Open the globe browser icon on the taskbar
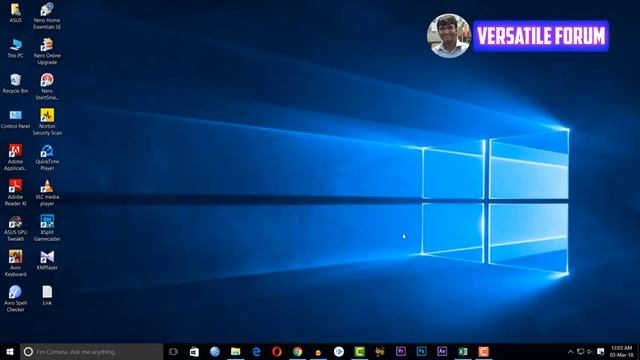This screenshot has height=360, width=640. click(215, 351)
